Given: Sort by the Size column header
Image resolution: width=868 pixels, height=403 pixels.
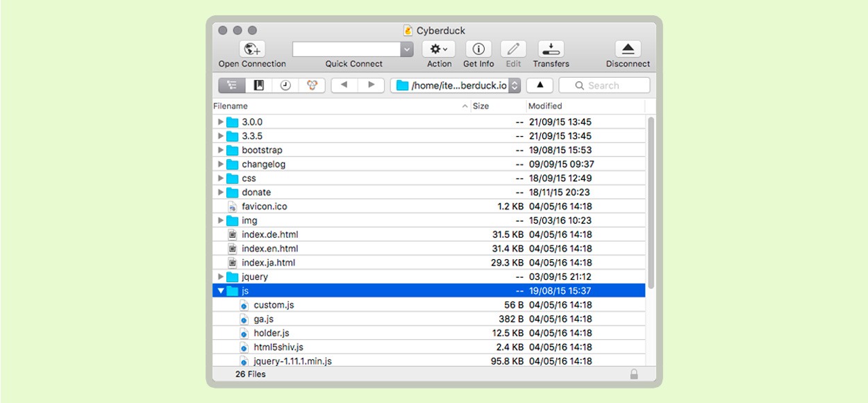Looking at the screenshot, I should pyautogui.click(x=498, y=106).
